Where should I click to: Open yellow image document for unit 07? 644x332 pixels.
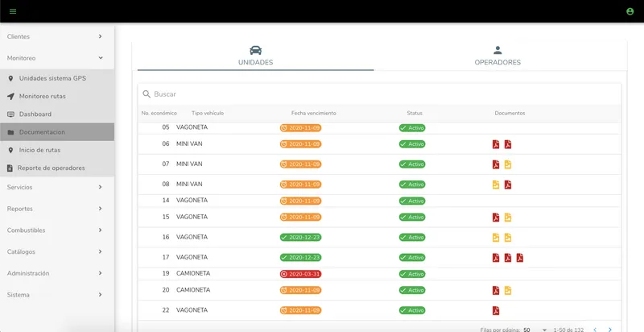click(x=508, y=164)
